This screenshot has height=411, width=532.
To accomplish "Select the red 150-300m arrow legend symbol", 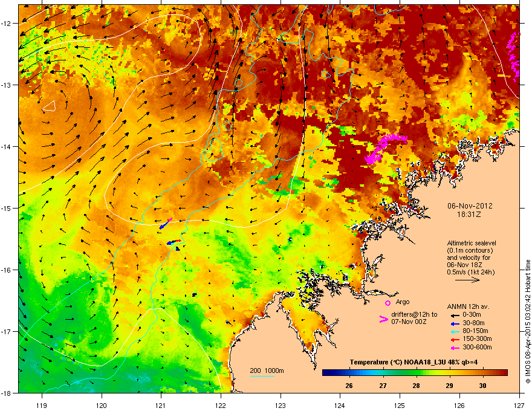I will (455, 339).
